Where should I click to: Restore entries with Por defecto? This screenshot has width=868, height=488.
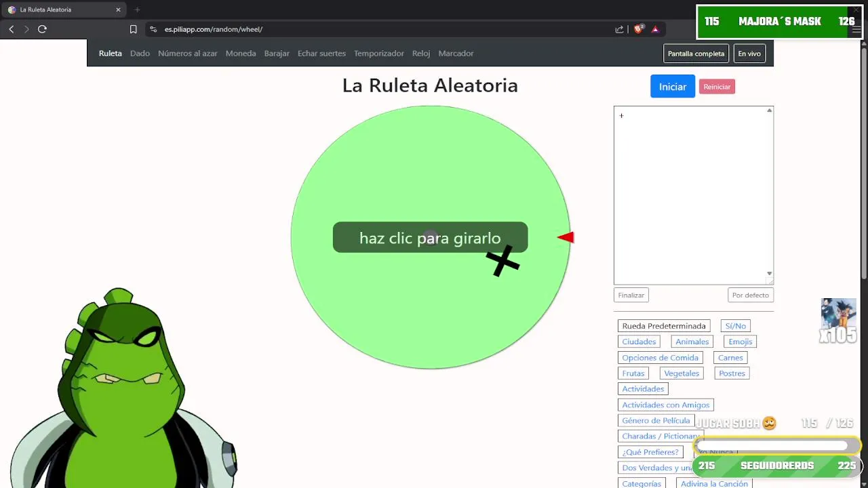coord(751,295)
